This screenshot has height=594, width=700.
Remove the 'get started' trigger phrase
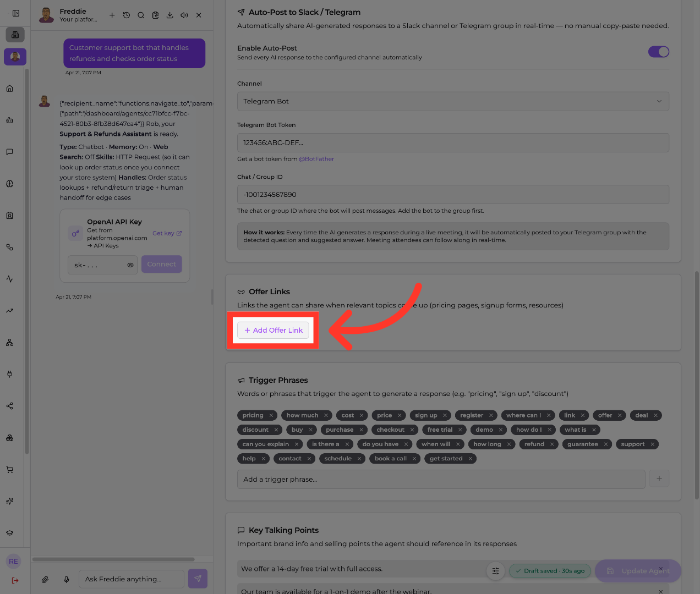point(470,458)
